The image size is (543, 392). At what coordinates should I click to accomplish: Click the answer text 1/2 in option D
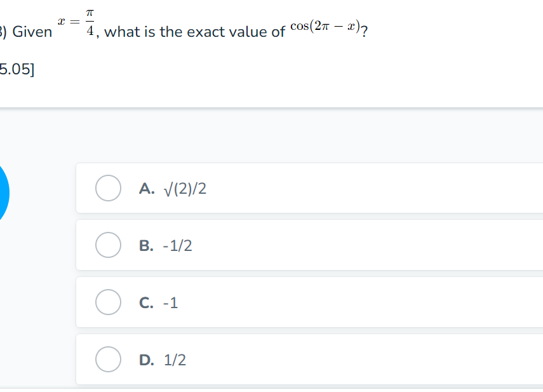[x=175, y=360]
